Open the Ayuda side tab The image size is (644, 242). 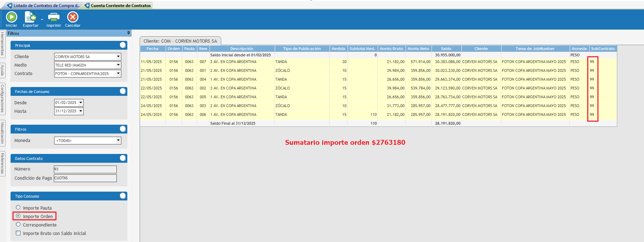2,70
